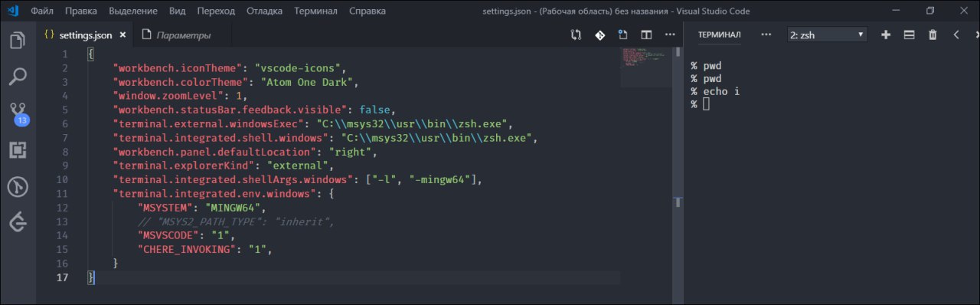Viewport: 980px width, 305px height.
Task: Split the terminal with split icon
Action: click(910, 34)
